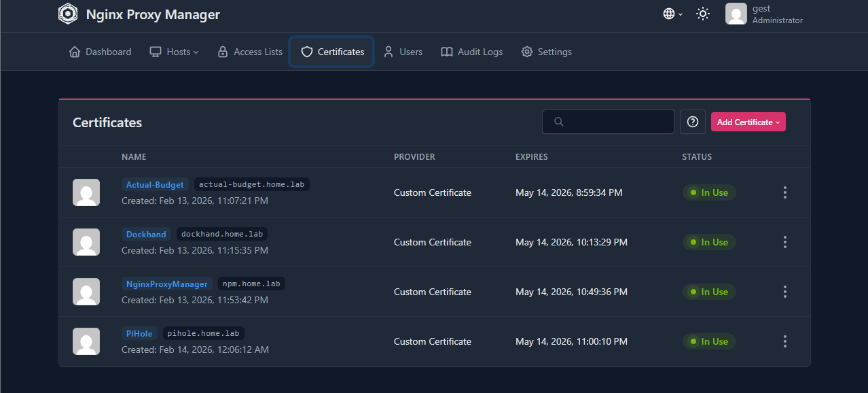Click the NginxProxyManager certificate name

167,284
